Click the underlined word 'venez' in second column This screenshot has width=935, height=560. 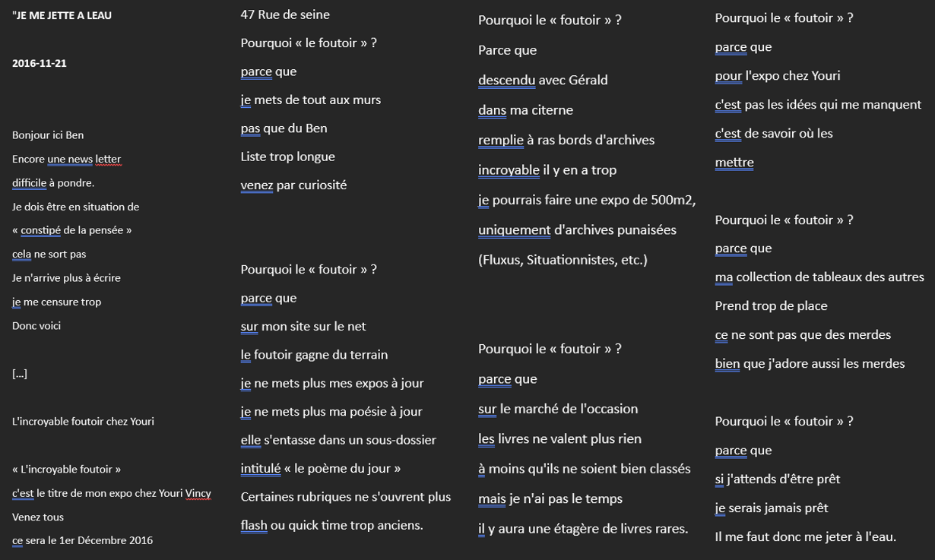click(257, 185)
